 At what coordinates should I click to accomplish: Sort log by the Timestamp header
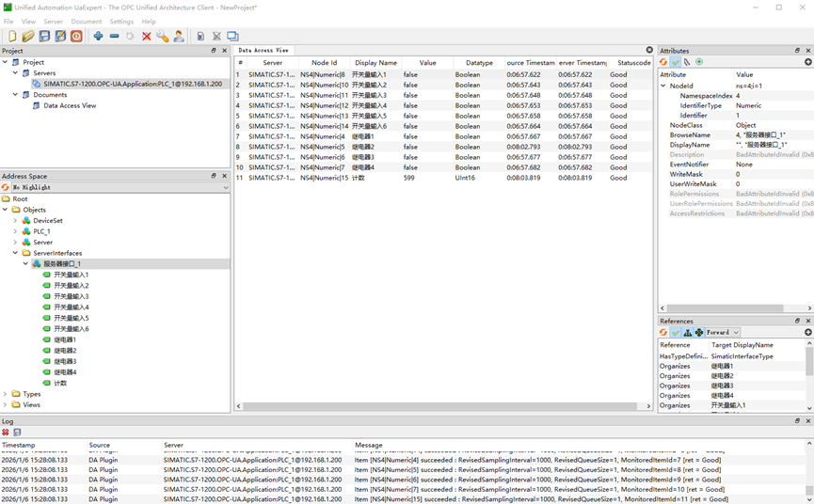43,445
